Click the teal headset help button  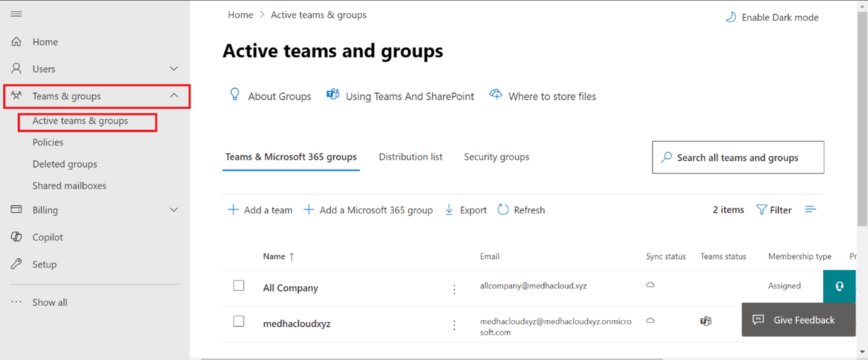[x=839, y=286]
